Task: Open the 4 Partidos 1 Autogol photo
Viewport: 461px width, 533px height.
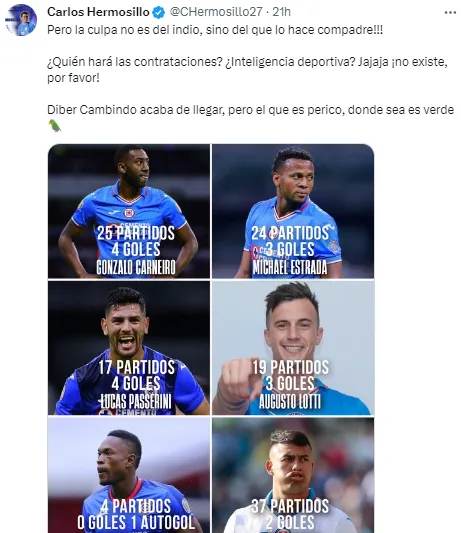Action: [129, 475]
